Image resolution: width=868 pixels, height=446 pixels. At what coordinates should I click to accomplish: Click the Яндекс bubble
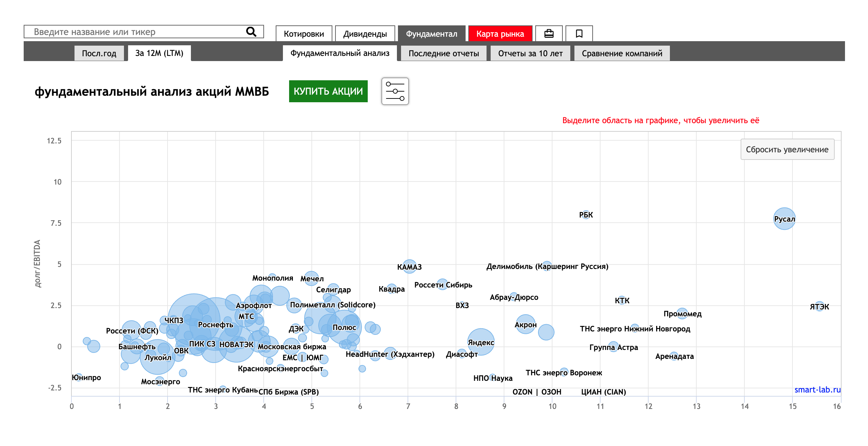coord(481,342)
